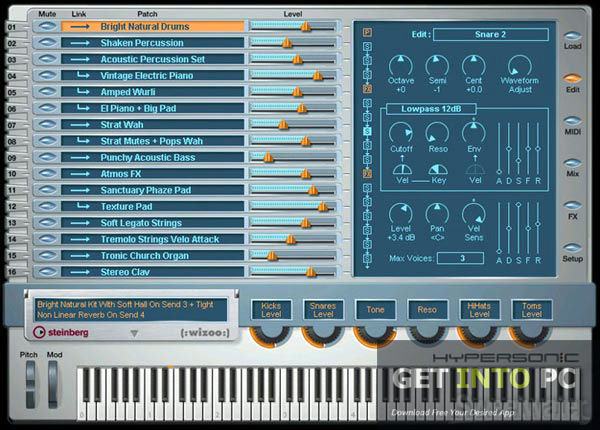This screenshot has width=600, height=430.
Task: Mute channel 13 Soft Legato Strings
Action: tap(47, 223)
